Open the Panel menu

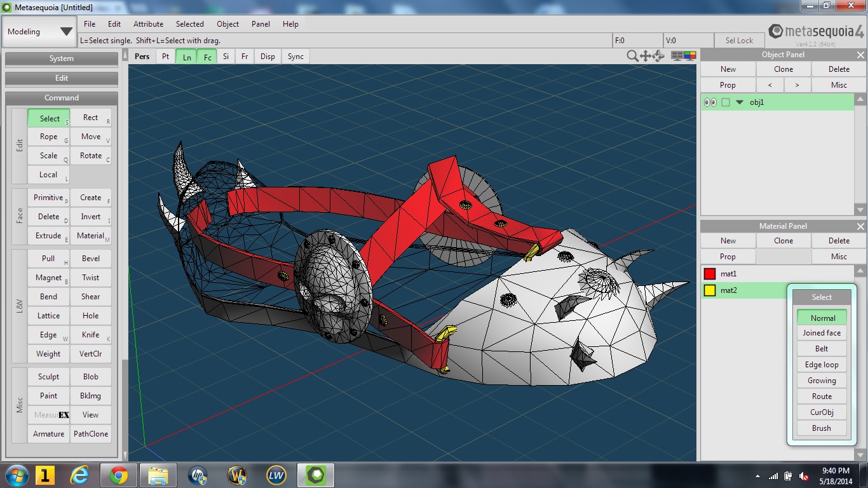click(x=261, y=24)
